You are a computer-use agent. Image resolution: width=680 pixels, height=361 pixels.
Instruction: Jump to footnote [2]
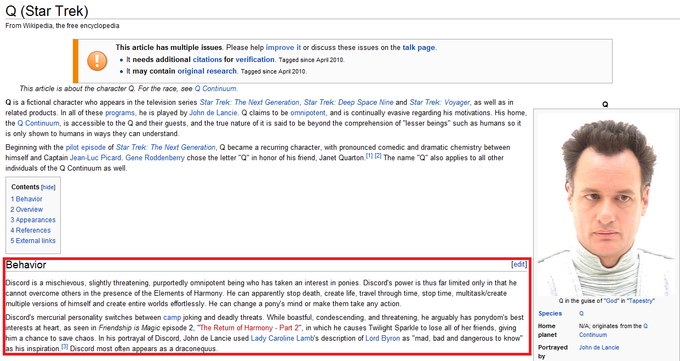click(378, 156)
